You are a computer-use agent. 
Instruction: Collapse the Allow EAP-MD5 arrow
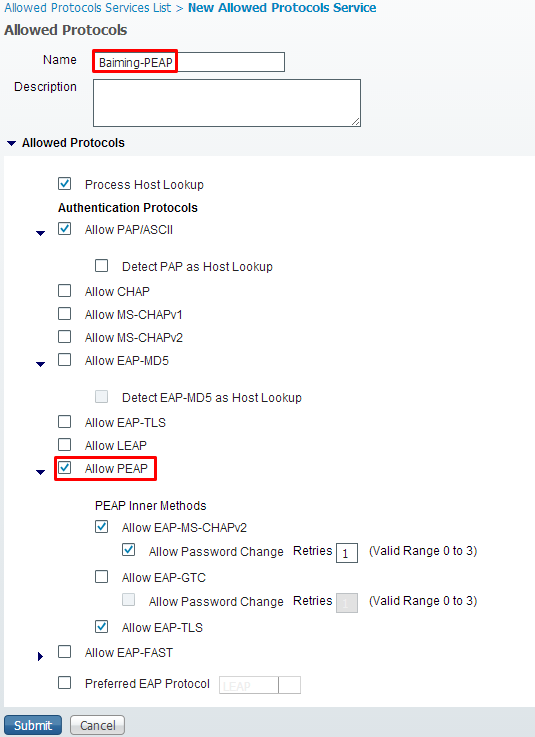pos(40,364)
